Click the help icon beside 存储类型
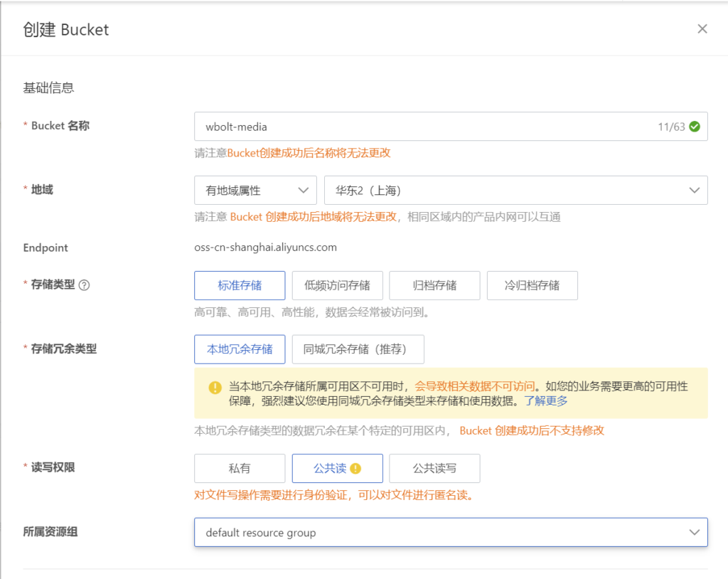This screenshot has height=579, width=728. [x=85, y=285]
